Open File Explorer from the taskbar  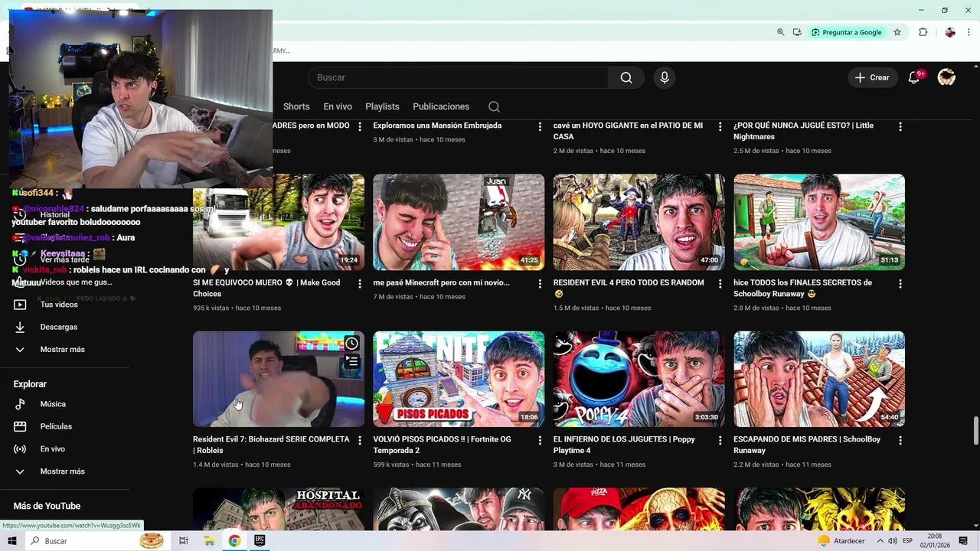[209, 541]
